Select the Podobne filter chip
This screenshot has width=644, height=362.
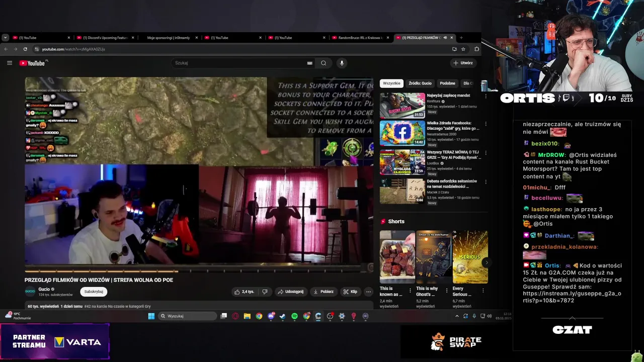point(447,83)
